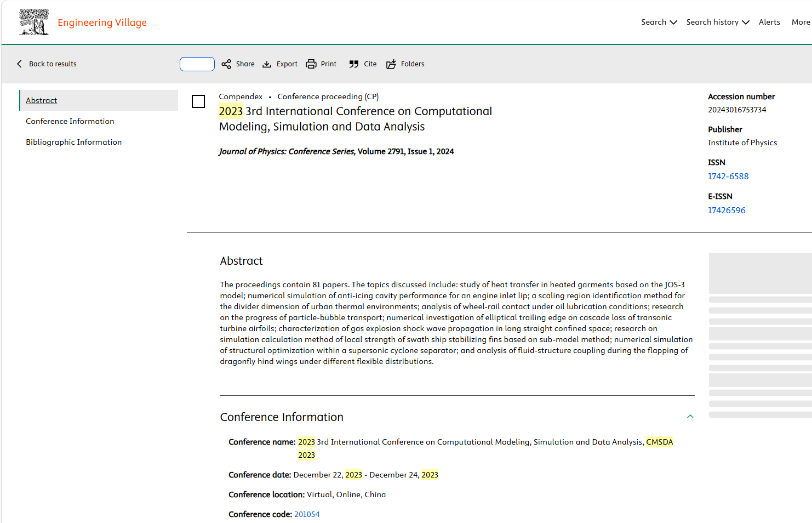This screenshot has height=523, width=812.
Task: Click highlighted CMSDA in conference name
Action: [x=660, y=442]
